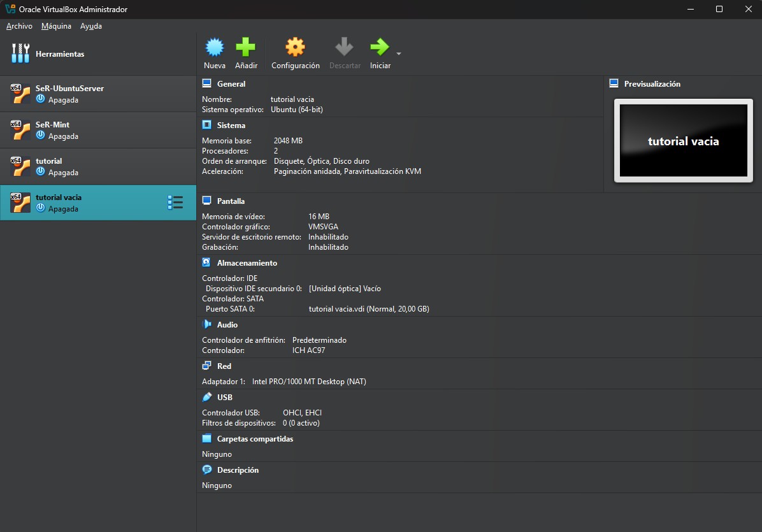The height and width of the screenshot is (532, 762).
Task: Click the Sistema section chip icon
Action: coord(206,125)
